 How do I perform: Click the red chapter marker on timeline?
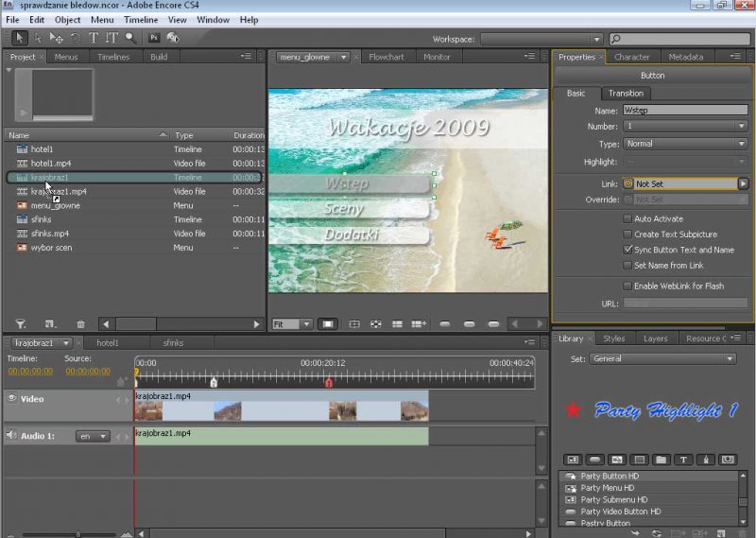click(x=329, y=382)
